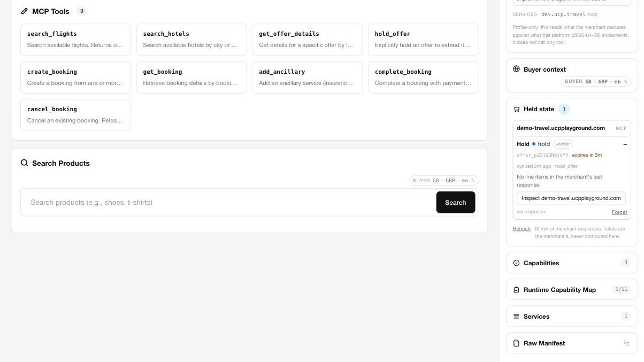Edit buyer chip above the product search field
644x362 pixels.
(444, 181)
